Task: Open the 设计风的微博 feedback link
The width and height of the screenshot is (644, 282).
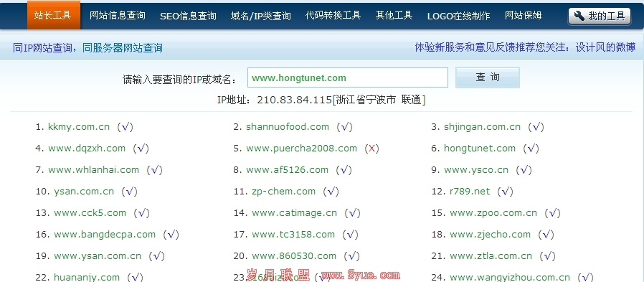Action: point(605,47)
